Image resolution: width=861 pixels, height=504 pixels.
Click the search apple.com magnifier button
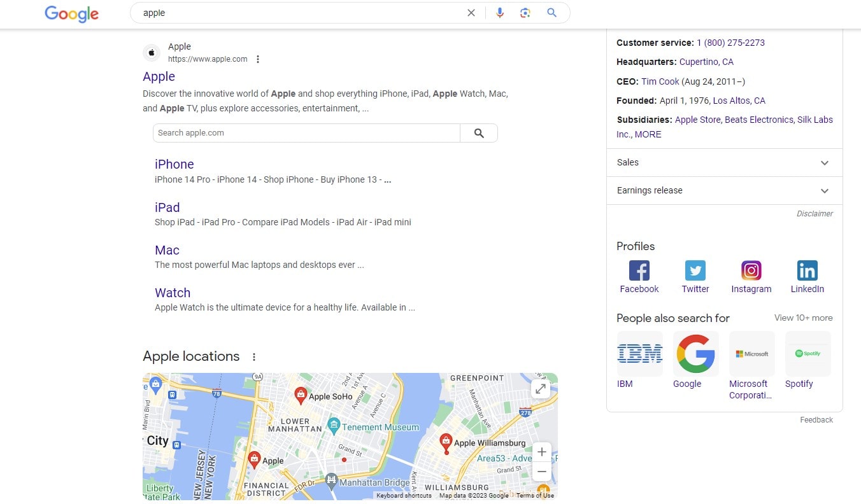pyautogui.click(x=479, y=133)
